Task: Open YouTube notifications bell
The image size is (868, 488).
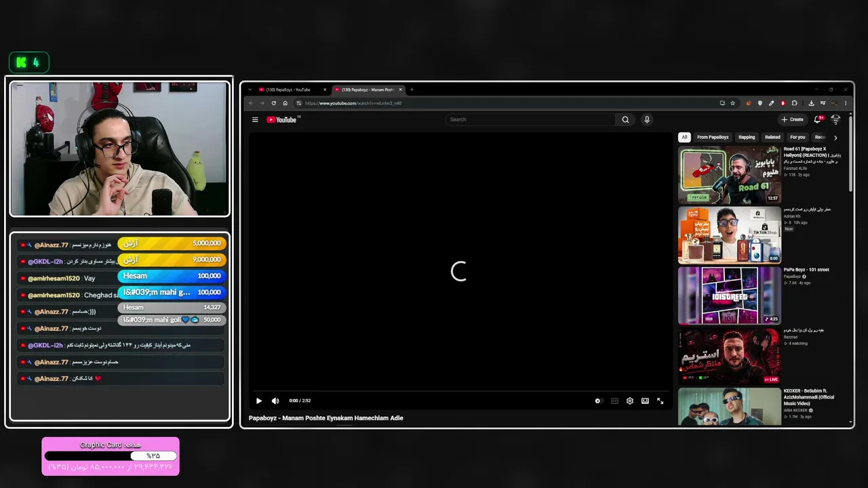Action: pyautogui.click(x=818, y=120)
